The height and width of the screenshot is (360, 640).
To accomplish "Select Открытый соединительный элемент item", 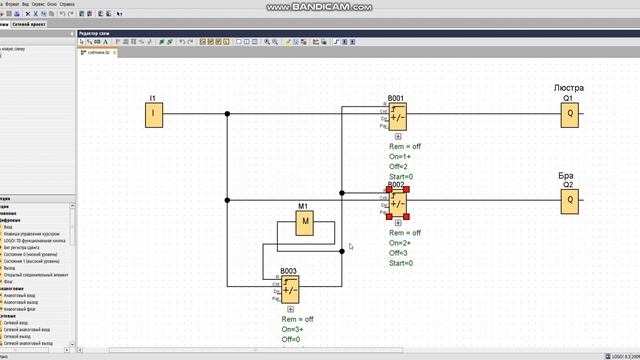I will (x=36, y=275).
